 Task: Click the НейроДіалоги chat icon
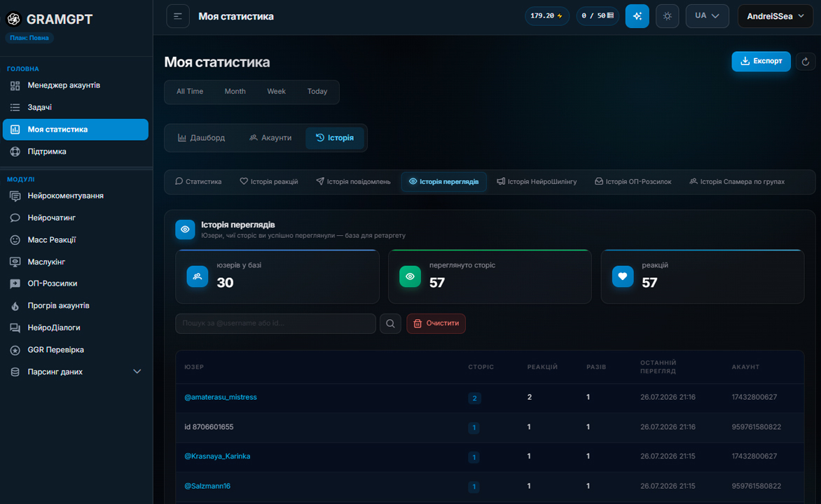tap(15, 328)
